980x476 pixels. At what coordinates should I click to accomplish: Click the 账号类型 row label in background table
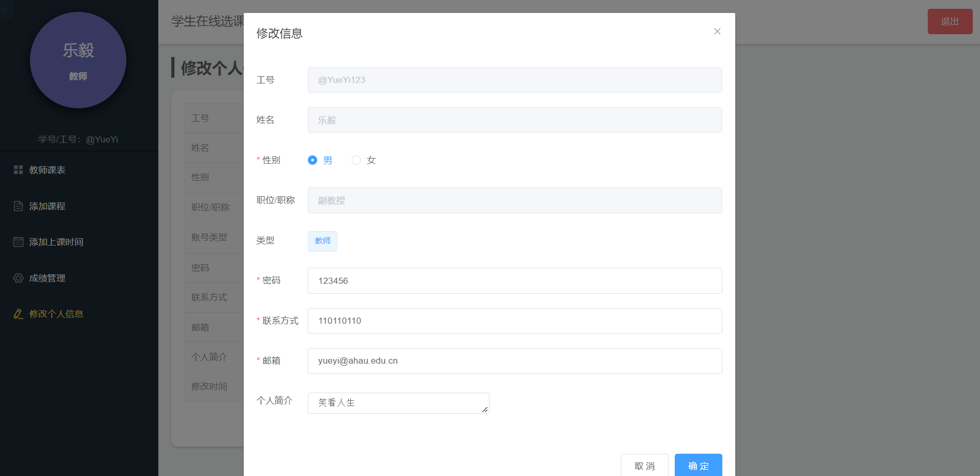click(209, 237)
